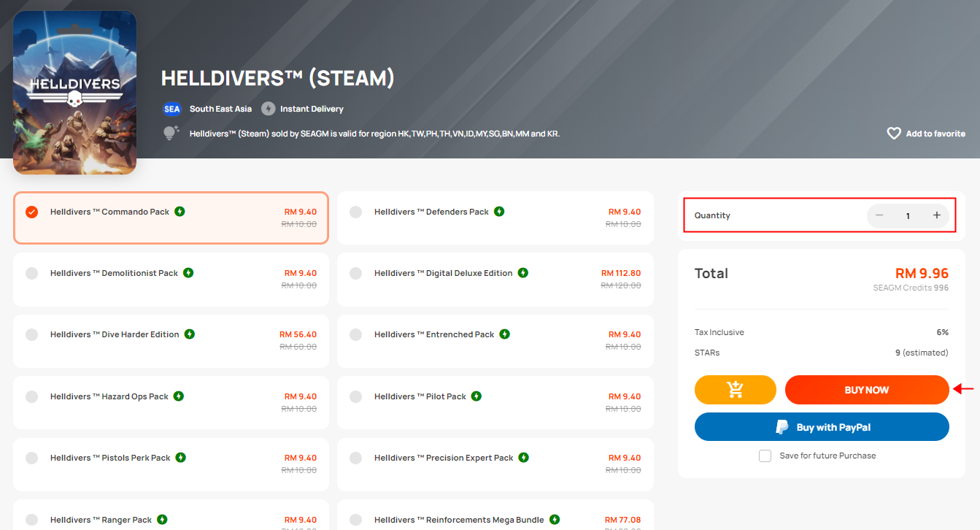
Task: Click the Digital Deluxe Edition price RM 112.80
Action: tap(621, 273)
